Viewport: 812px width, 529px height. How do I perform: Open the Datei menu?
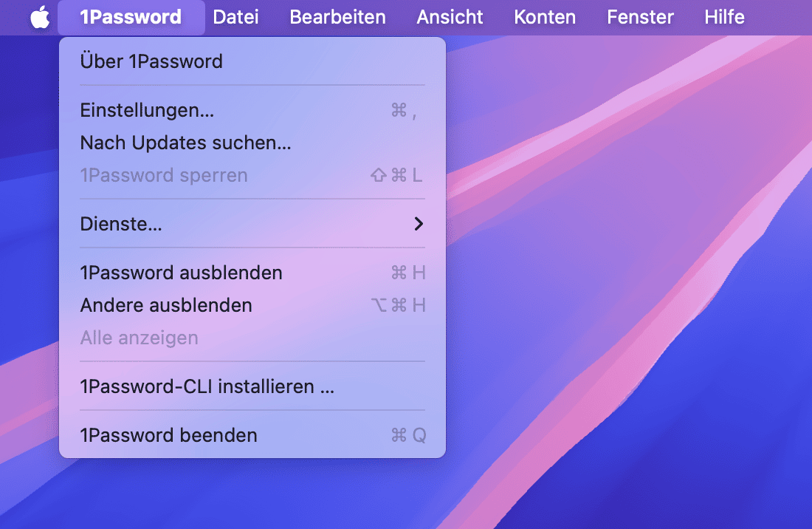point(235,17)
